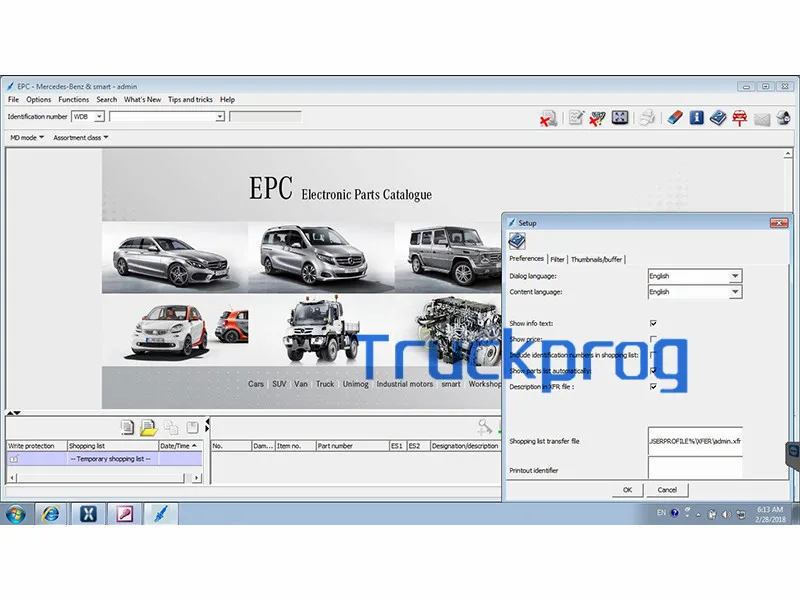Click the Unimog link in catalogue banner
This screenshot has width=800, height=600.
[x=356, y=384]
